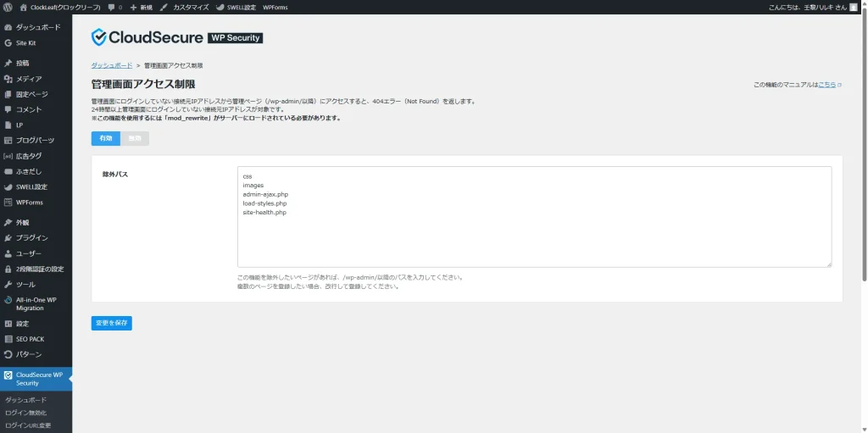The width and height of the screenshot is (868, 433).
Task: Click the ダッシュボード breadcrumb link
Action: point(111,65)
